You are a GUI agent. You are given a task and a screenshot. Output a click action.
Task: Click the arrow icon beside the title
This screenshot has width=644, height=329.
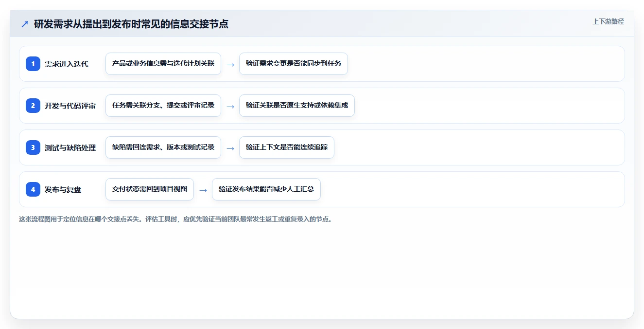tap(25, 24)
